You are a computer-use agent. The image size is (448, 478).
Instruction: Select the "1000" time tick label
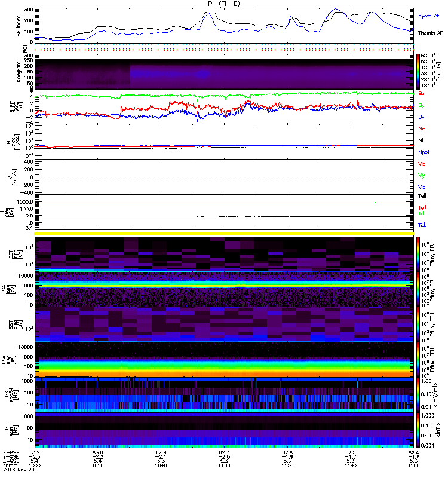coord(35,465)
